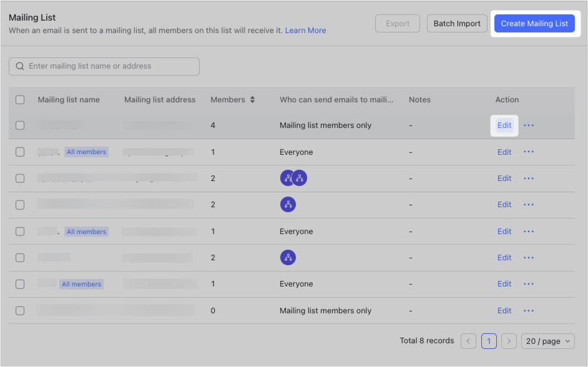588x367 pixels.
Task: Open Batch Import
Action: click(x=457, y=23)
